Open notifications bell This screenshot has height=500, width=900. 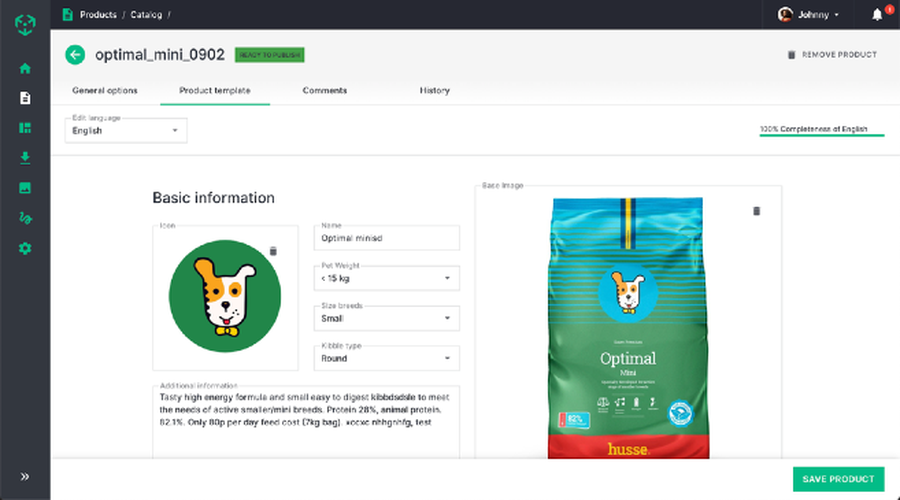click(x=877, y=15)
